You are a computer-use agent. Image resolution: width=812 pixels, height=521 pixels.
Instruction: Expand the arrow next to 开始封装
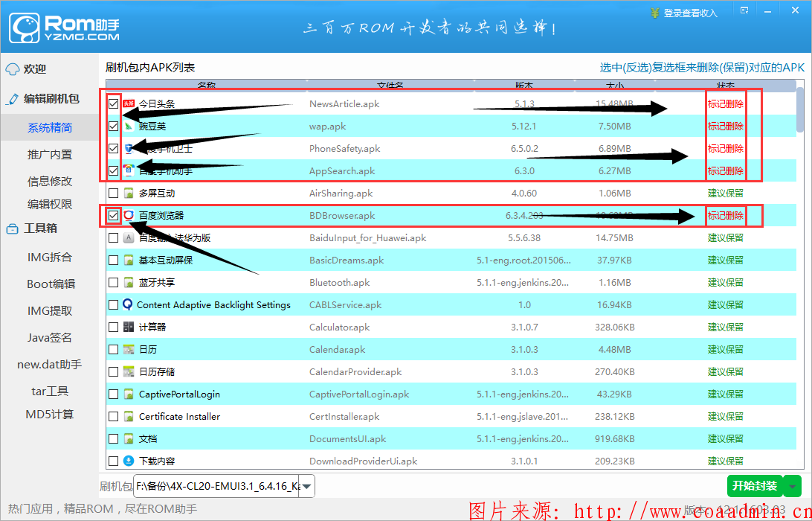pyautogui.click(x=793, y=486)
